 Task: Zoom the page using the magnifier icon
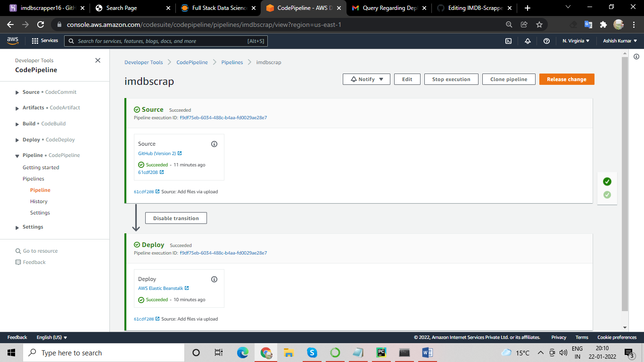pyautogui.click(x=509, y=25)
